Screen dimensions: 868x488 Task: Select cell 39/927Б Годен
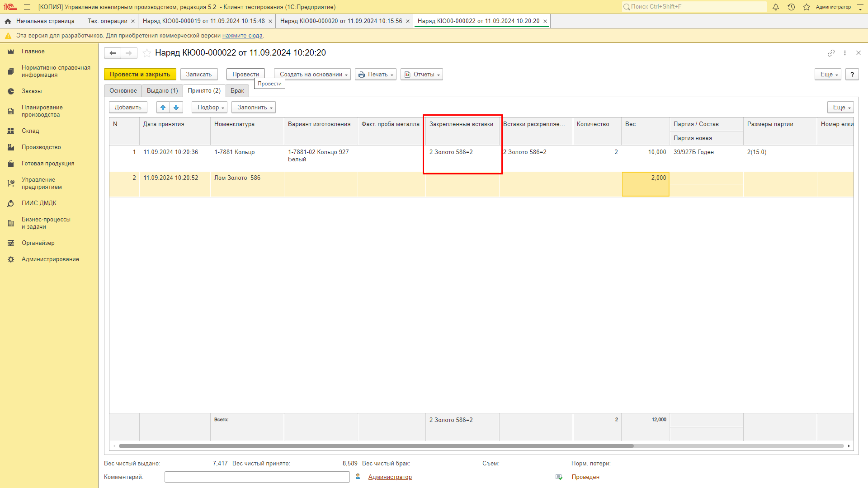click(706, 152)
